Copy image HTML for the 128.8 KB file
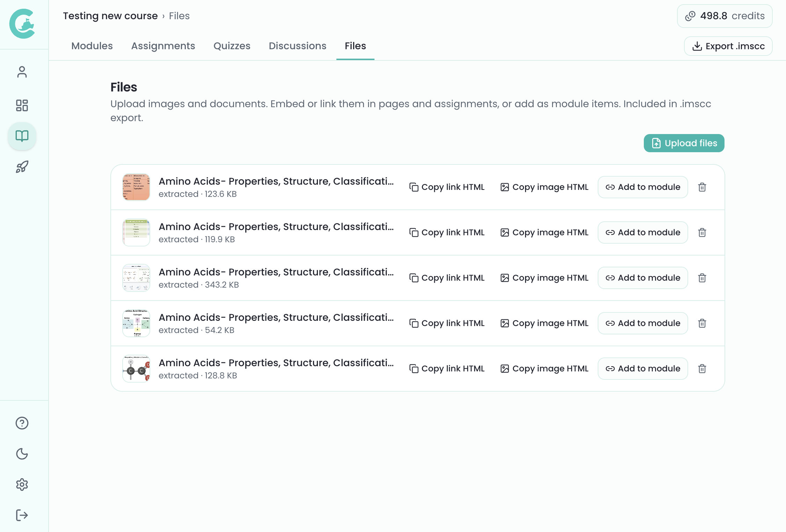This screenshot has width=786, height=532. coord(544,369)
